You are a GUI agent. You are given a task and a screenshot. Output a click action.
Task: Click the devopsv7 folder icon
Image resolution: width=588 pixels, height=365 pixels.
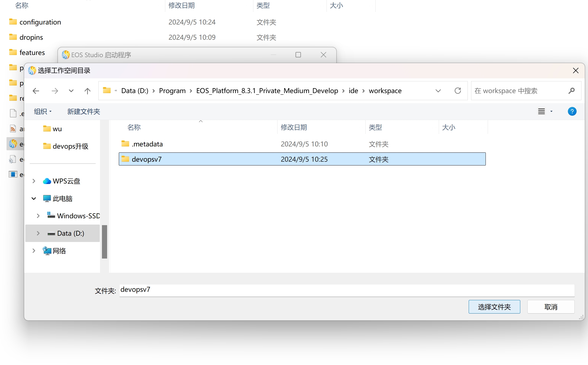point(125,159)
